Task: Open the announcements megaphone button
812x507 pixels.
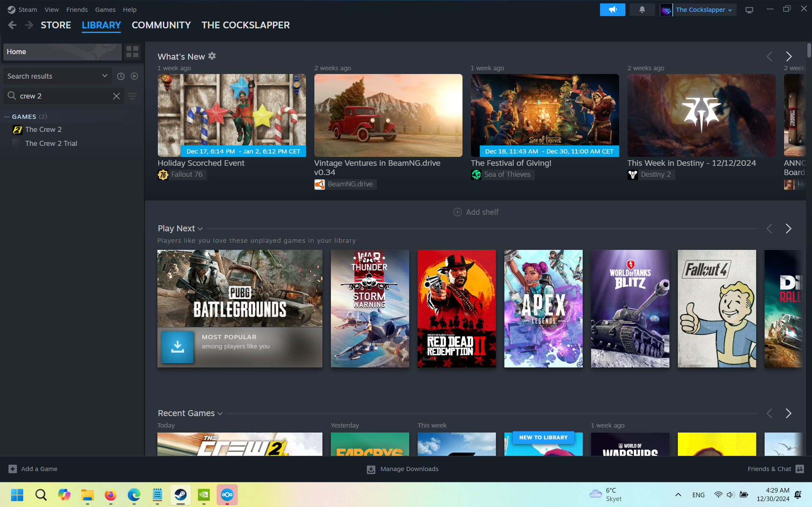Action: 612,10
